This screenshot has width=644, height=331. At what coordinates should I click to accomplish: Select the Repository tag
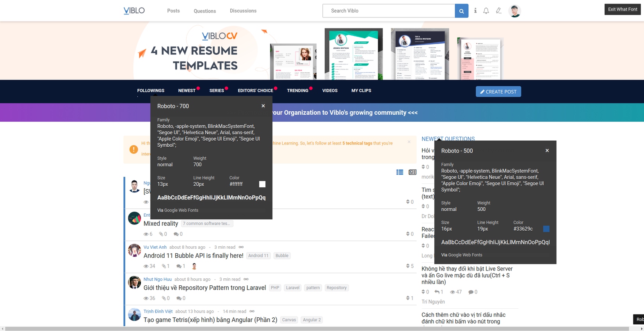click(336, 288)
